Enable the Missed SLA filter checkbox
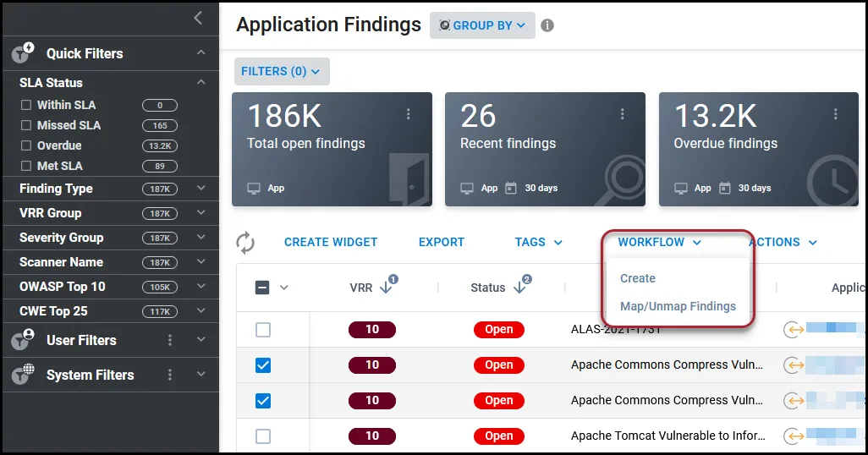 point(26,125)
